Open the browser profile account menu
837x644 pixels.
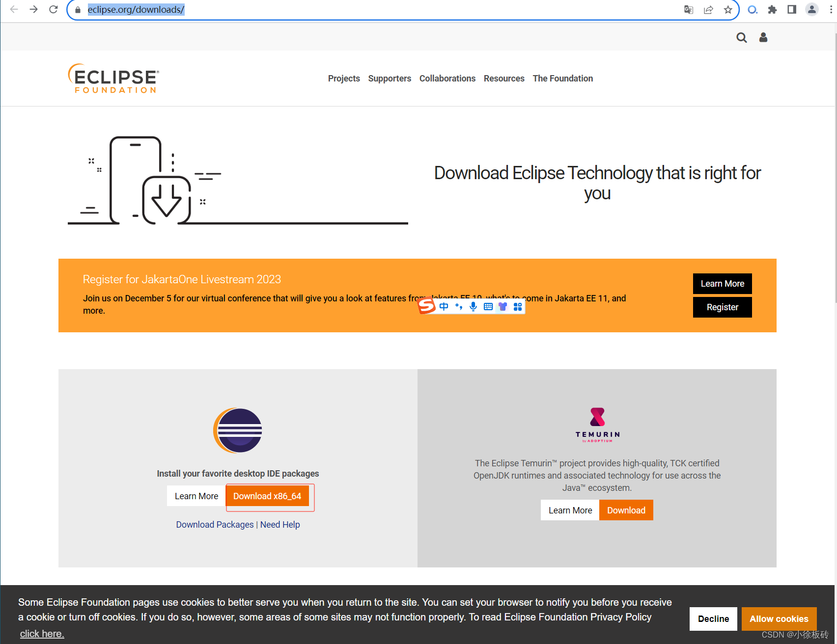point(811,9)
